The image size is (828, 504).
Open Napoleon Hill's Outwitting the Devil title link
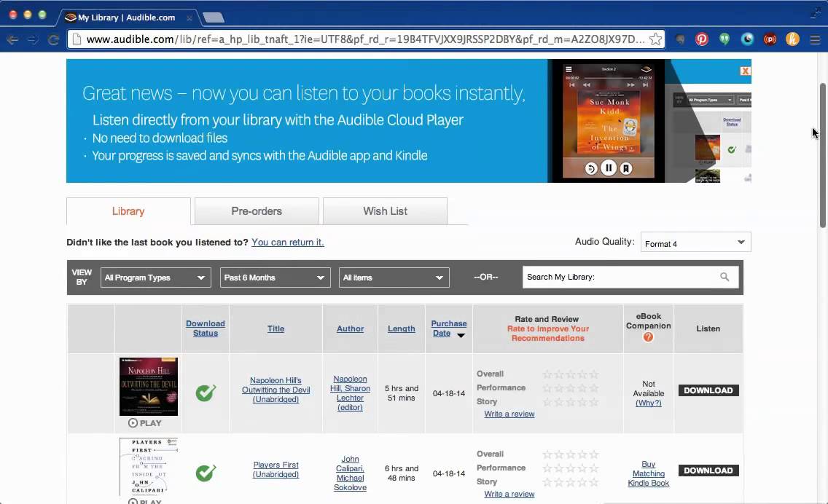click(x=276, y=390)
